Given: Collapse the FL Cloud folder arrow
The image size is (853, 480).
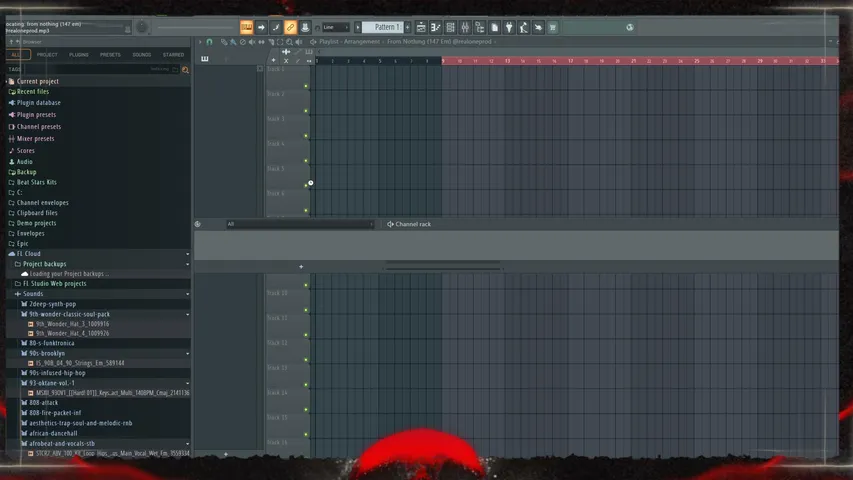Looking at the screenshot, I should tap(188, 254).
